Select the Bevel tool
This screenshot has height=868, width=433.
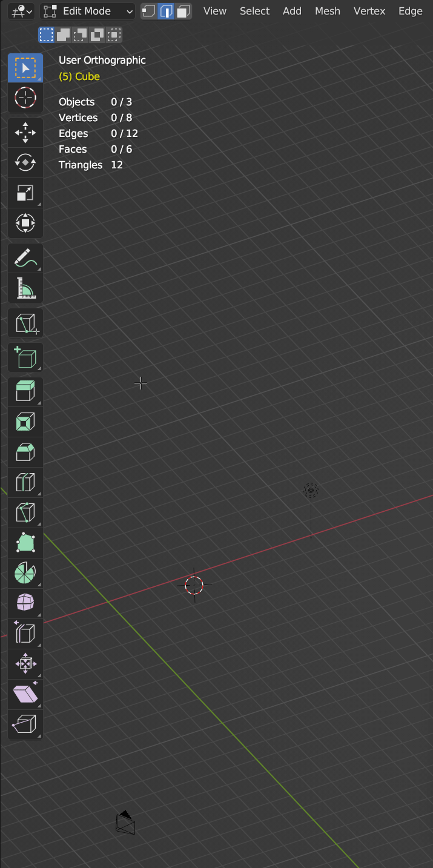pos(25,452)
